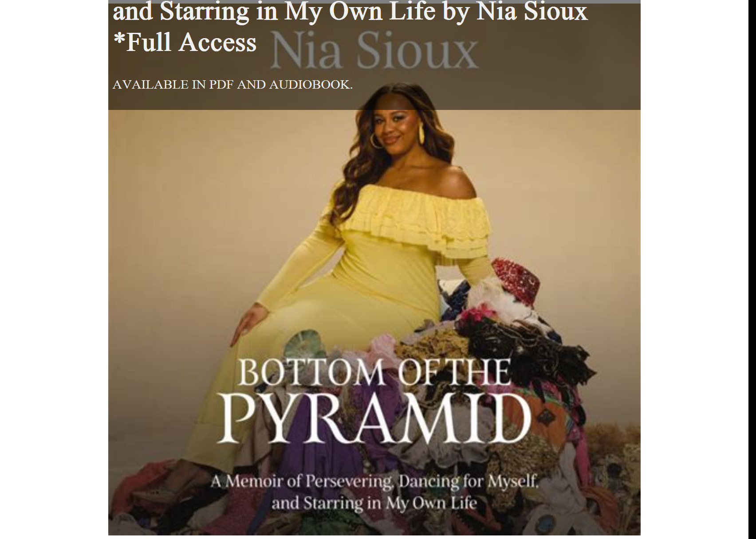Select the "AVAILABLE IN PDF AND AUDIOBOOK." text
Viewport: 756px width, 539px height.
pos(232,85)
